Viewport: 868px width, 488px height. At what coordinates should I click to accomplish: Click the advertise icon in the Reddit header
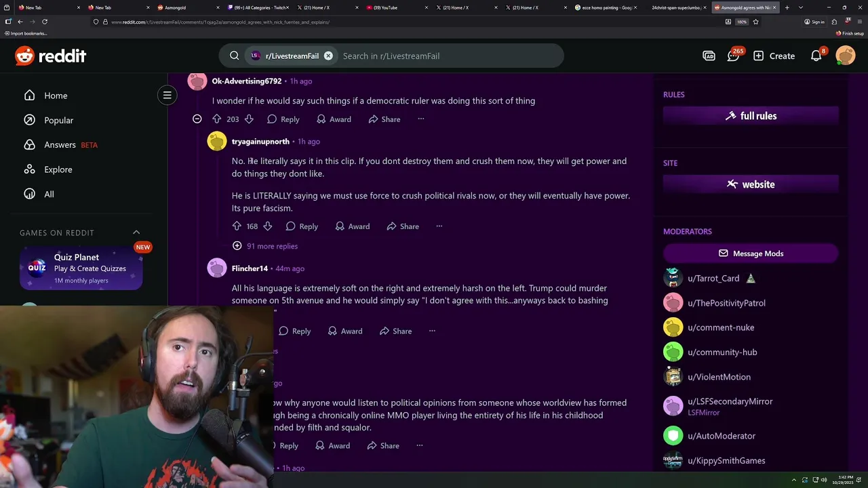click(x=709, y=56)
